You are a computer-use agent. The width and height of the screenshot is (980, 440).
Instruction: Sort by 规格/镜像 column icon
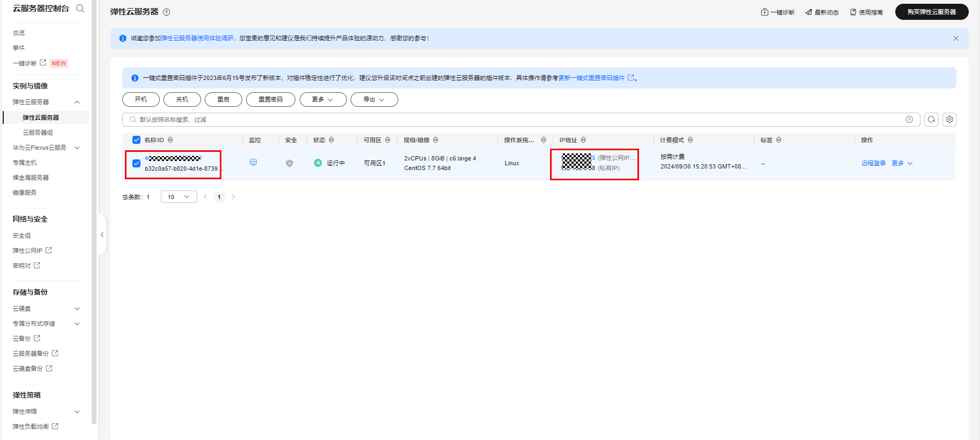(x=436, y=140)
